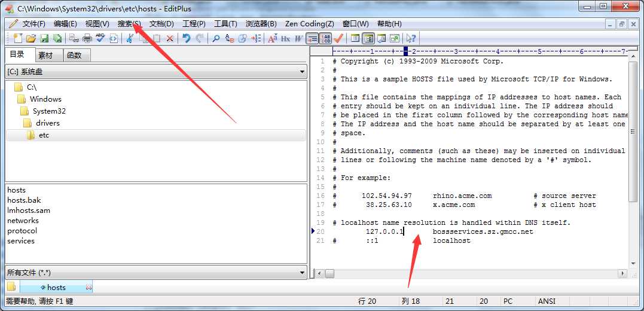Click the Find in Files icon
This screenshot has width=644, height=311.
(x=242, y=39)
